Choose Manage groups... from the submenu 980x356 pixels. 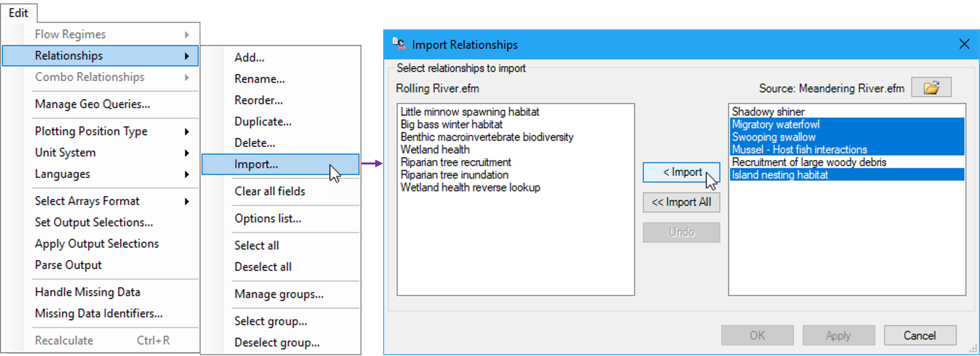tap(279, 294)
